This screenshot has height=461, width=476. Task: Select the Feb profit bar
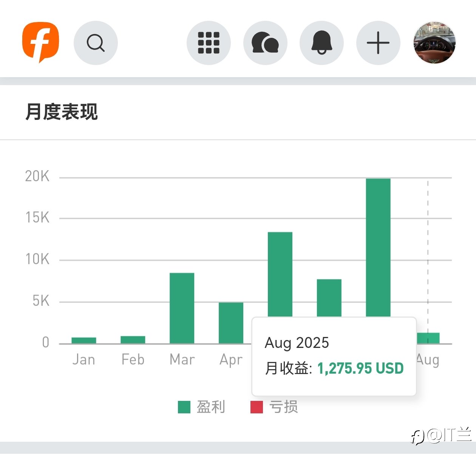click(x=133, y=340)
